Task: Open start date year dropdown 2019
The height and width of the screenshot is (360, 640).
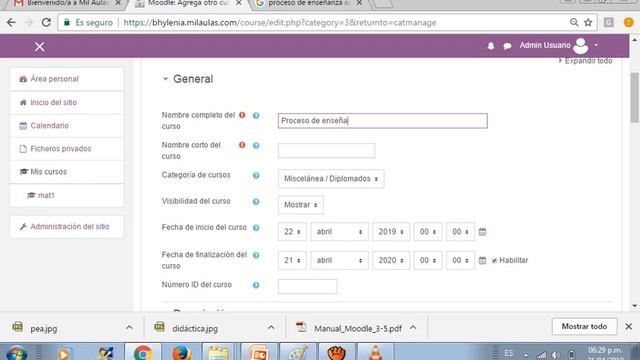Action: (x=391, y=232)
